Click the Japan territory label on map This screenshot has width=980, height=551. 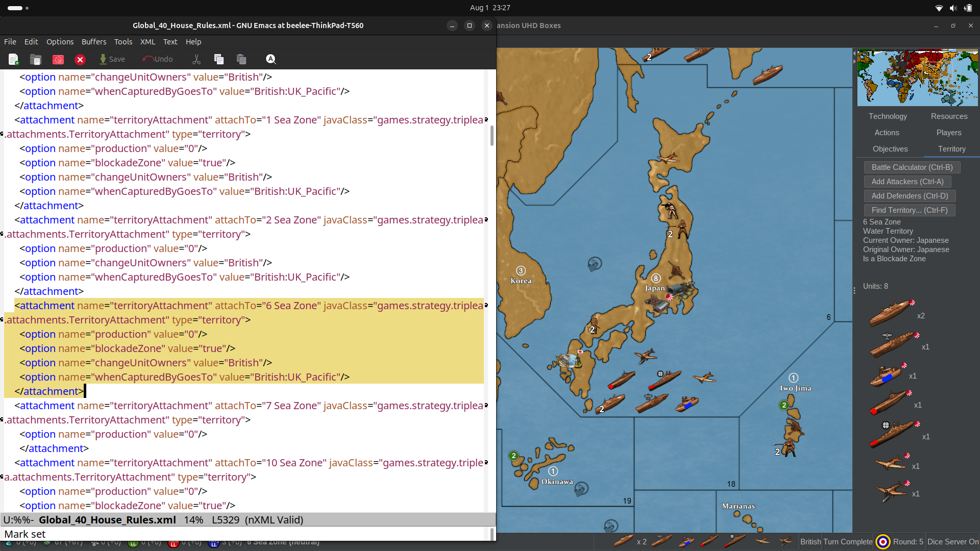[655, 288]
